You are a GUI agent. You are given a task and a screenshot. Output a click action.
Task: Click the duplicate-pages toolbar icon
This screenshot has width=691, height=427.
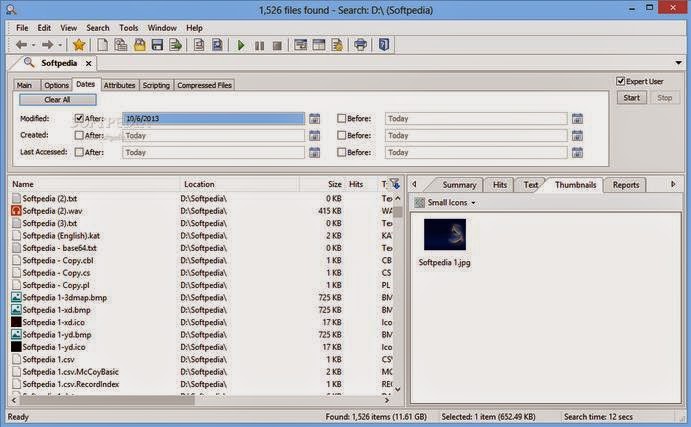click(121, 45)
